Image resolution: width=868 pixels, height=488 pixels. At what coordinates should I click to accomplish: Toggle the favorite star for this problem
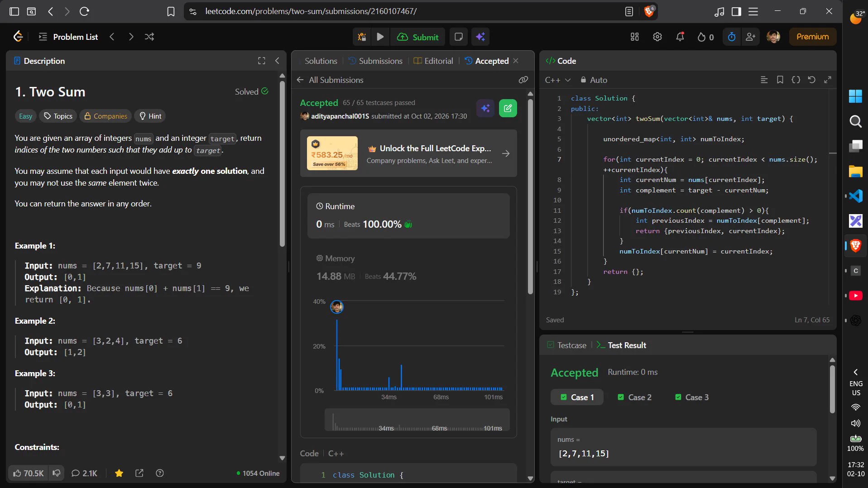point(119,473)
